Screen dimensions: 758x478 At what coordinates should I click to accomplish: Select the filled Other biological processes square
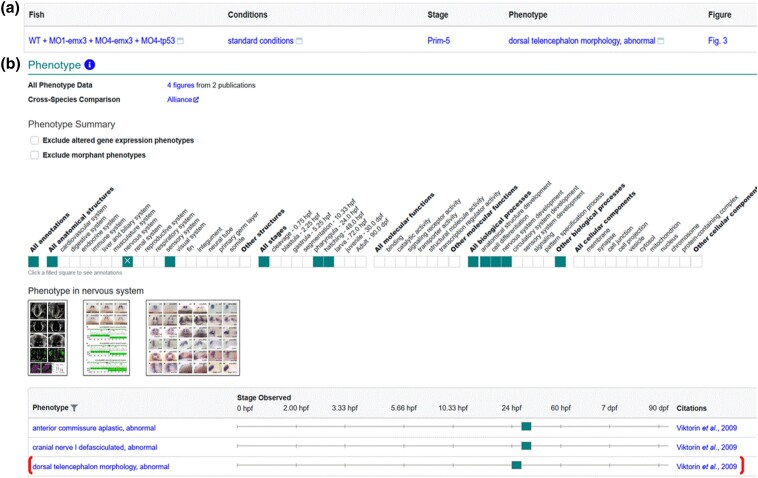click(x=560, y=261)
